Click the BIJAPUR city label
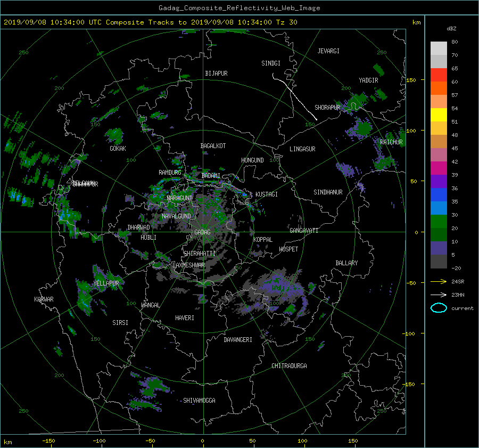This screenshot has width=479, height=448. click(216, 74)
